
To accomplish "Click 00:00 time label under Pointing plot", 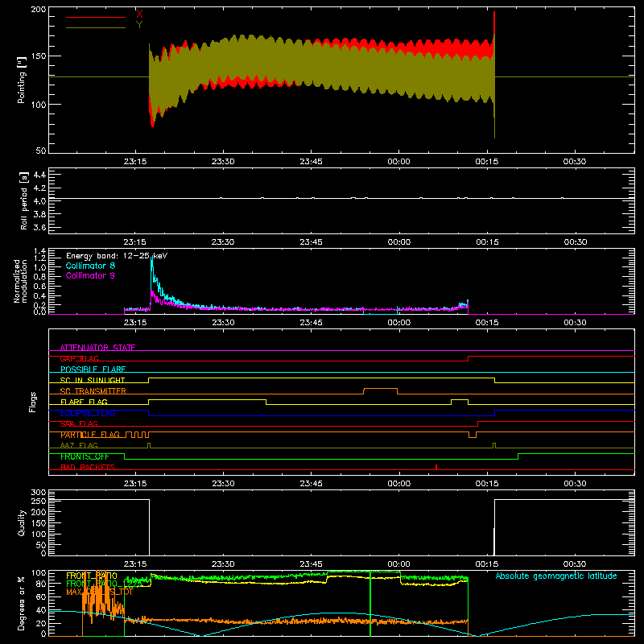I will 398,162.
